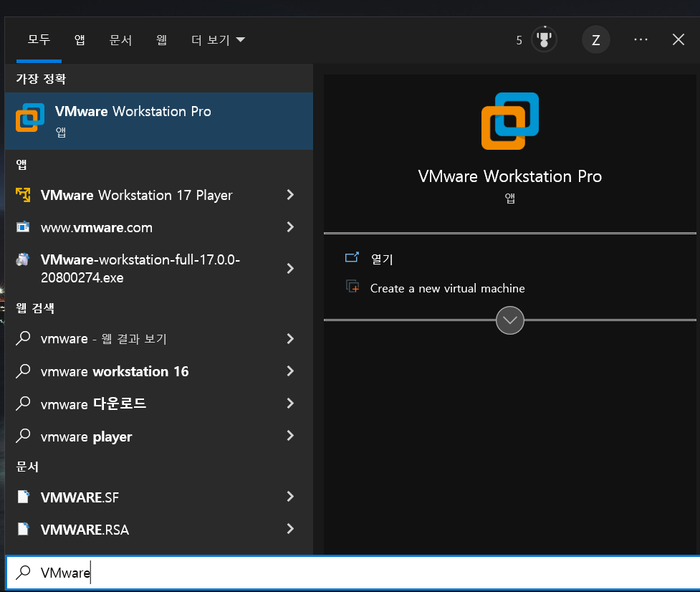Click the www.vmware.com browser icon
Viewport: 700px width, 592px height.
[23, 227]
